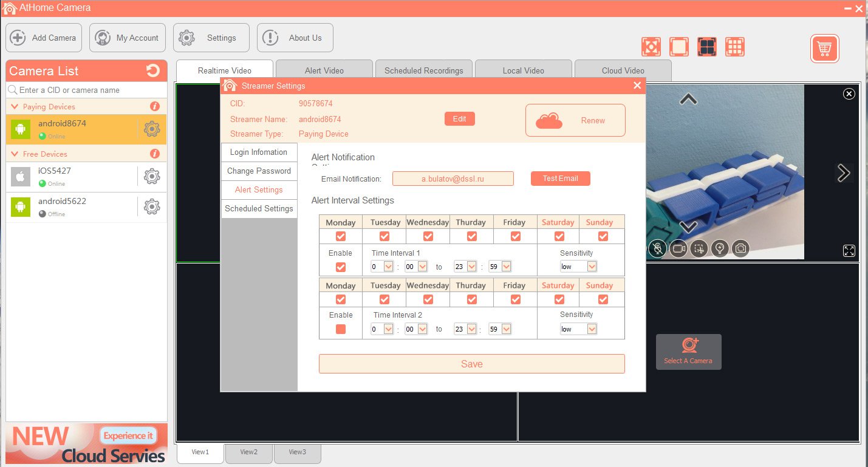This screenshot has height=467, width=868.
Task: Click the Test Email button
Action: click(x=560, y=179)
